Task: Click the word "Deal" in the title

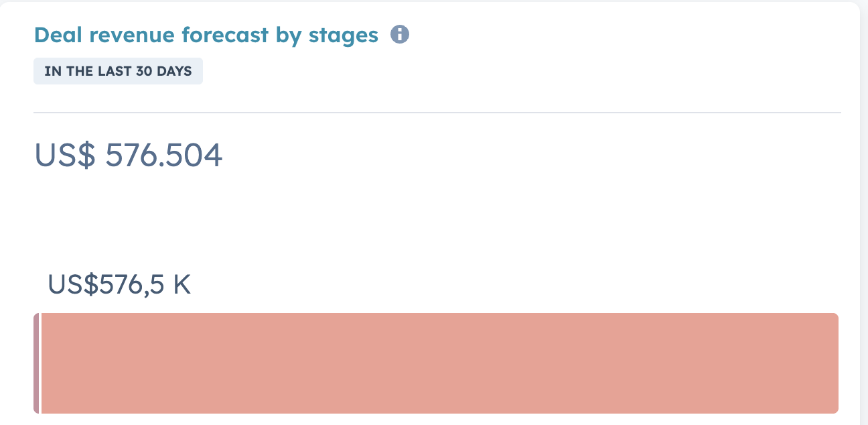Action: tap(56, 35)
